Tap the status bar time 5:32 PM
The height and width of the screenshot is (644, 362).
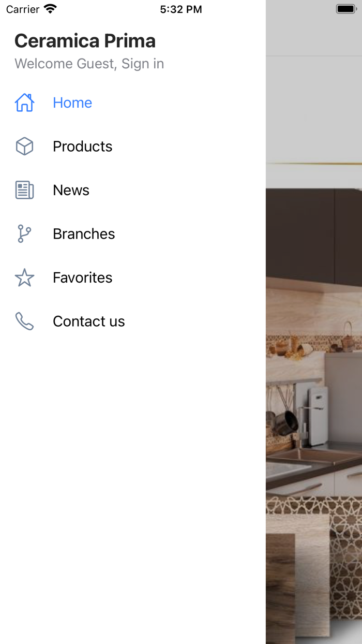point(181,9)
